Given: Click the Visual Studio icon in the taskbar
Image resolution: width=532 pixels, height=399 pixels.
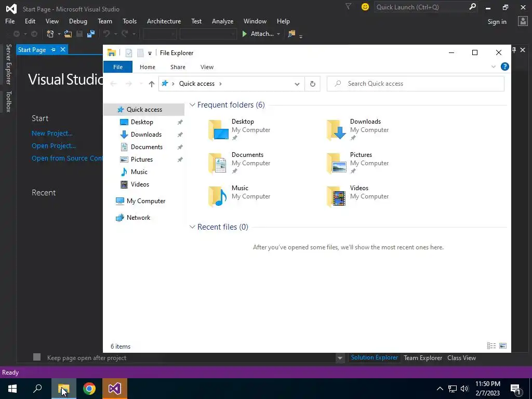Looking at the screenshot, I should click(x=115, y=389).
